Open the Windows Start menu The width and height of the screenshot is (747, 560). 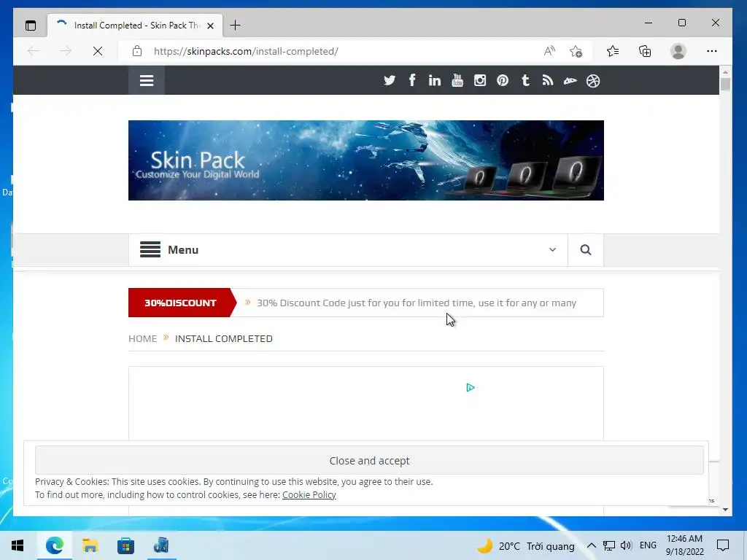pos(18,545)
